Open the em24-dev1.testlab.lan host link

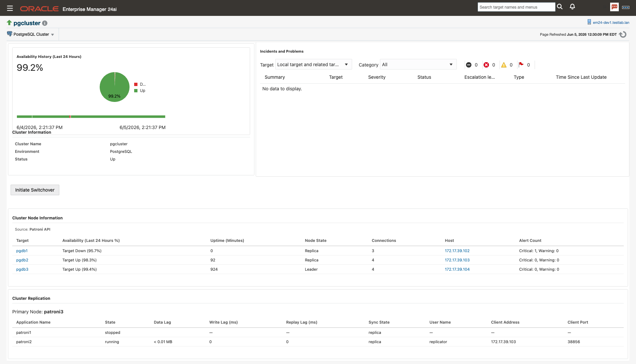click(x=611, y=23)
